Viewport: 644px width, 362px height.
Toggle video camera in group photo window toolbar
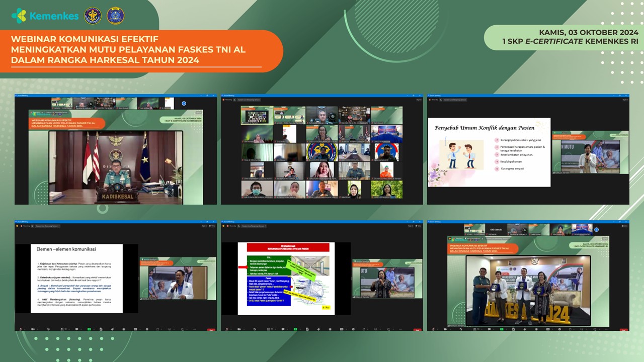(446, 329)
